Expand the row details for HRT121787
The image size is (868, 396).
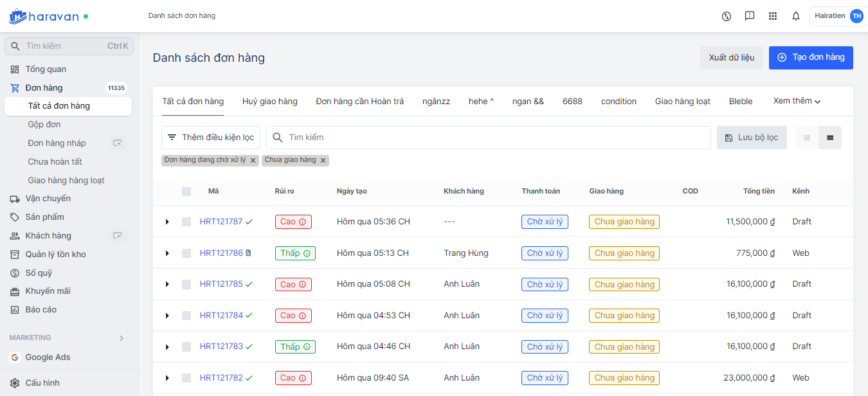tap(167, 222)
